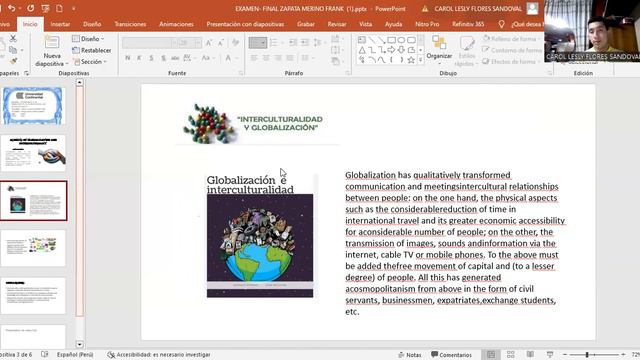This screenshot has width=640, height=360.
Task: Click the lightbulb tell-me icon
Action: pyautogui.click(x=502, y=24)
